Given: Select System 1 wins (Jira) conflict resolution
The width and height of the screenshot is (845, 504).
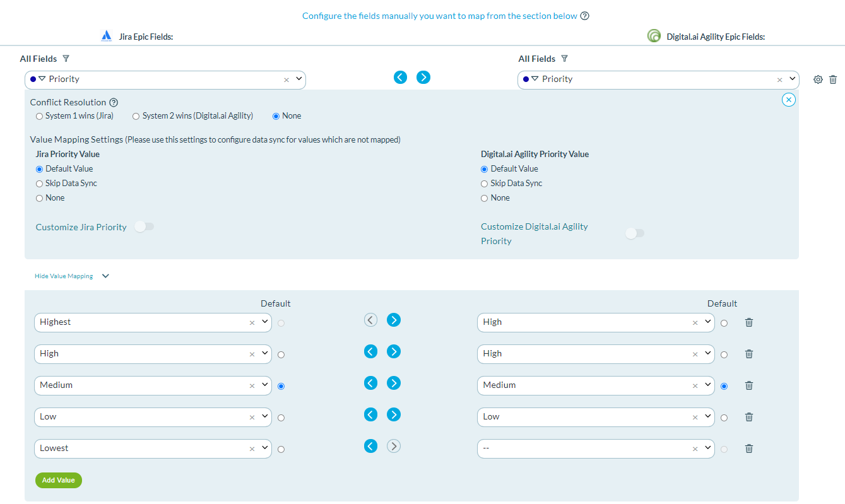Looking at the screenshot, I should tap(40, 116).
